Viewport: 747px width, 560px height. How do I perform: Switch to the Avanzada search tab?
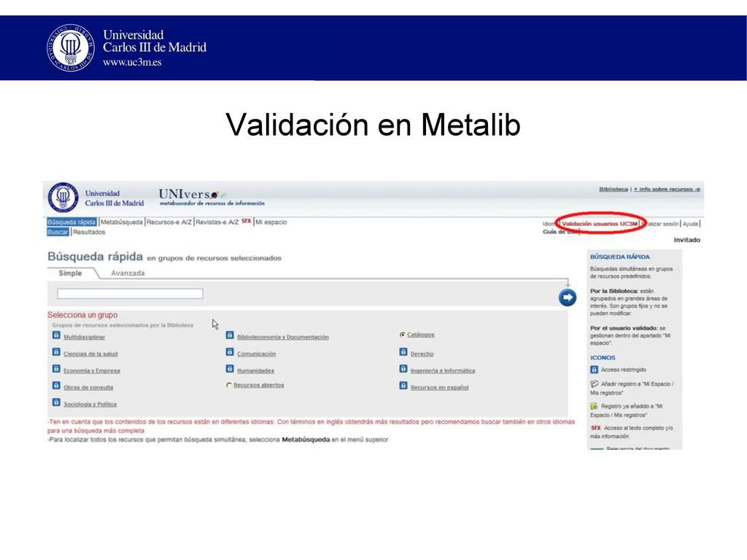(x=128, y=273)
